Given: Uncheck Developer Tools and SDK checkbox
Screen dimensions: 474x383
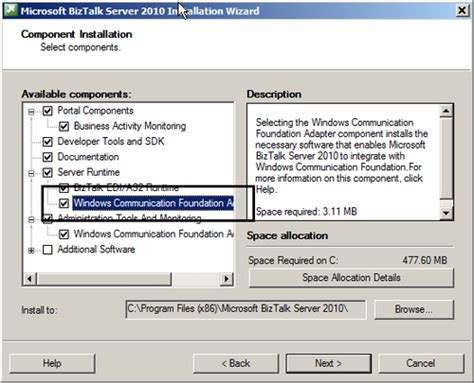Looking at the screenshot, I should [x=48, y=142].
